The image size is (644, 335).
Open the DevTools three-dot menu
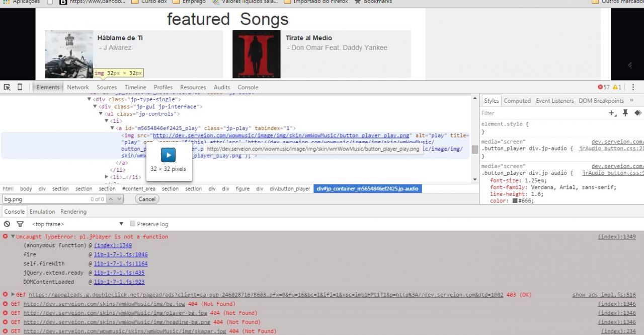633,87
